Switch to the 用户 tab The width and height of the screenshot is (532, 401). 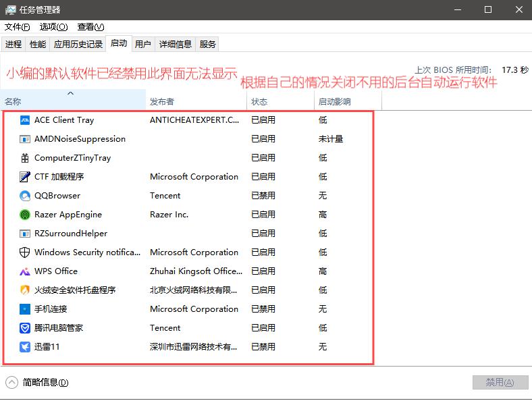143,44
